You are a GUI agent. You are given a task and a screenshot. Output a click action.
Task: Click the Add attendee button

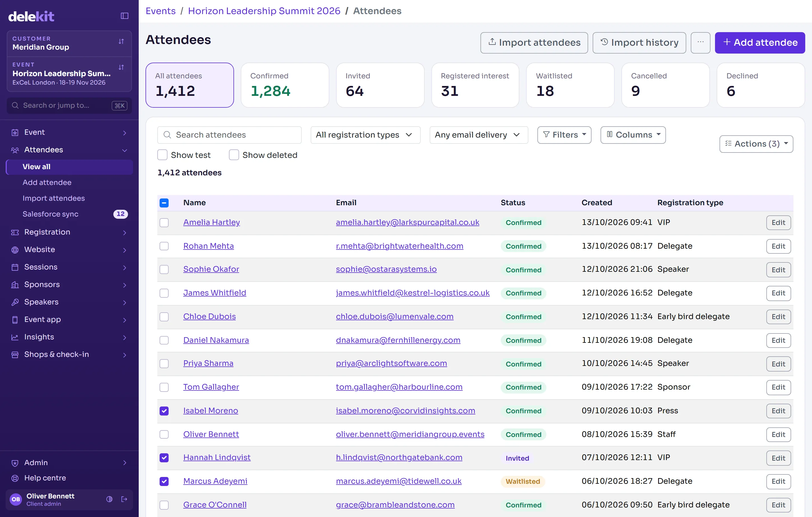pos(760,43)
